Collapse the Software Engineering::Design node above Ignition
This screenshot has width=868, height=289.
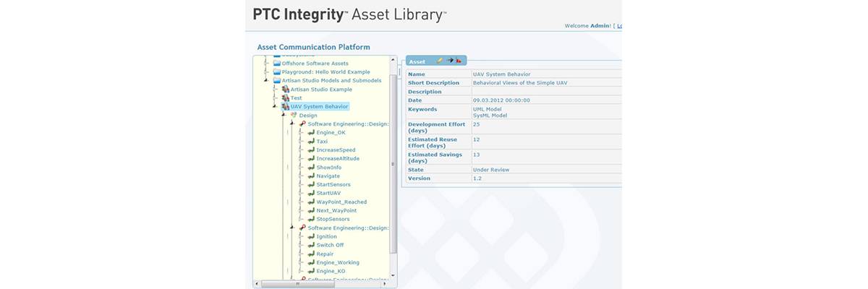[x=293, y=228]
